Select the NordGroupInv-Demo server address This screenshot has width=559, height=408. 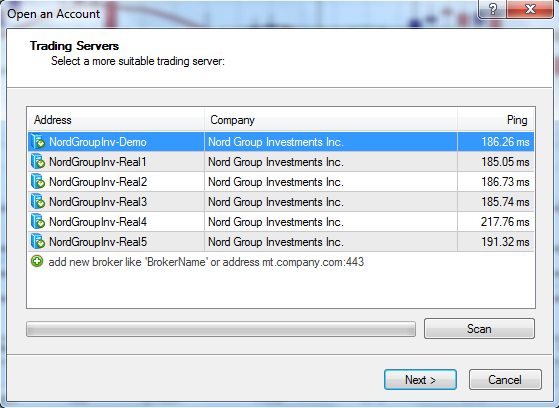[x=98, y=142]
